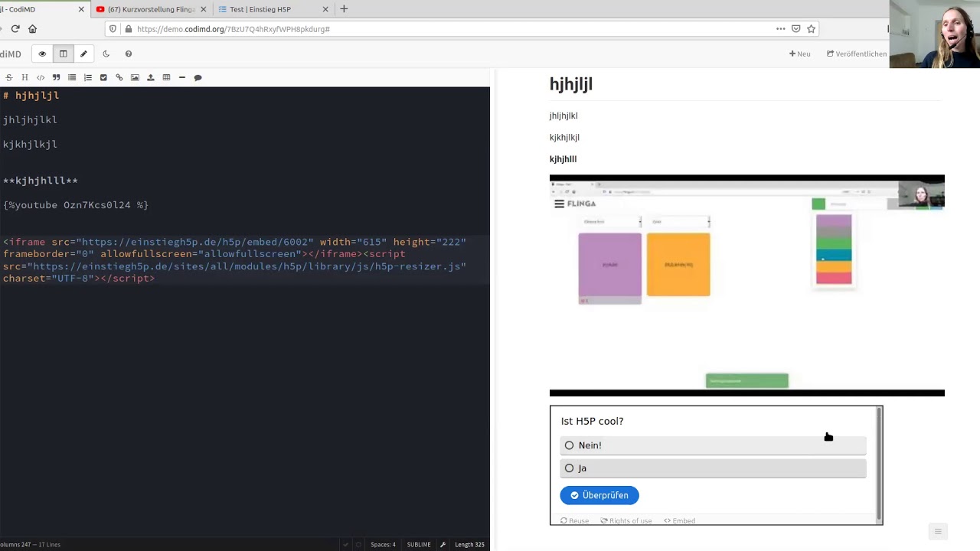Click the Veröffentlichen publish button
Screen dimensions: 980x551
pos(856,54)
